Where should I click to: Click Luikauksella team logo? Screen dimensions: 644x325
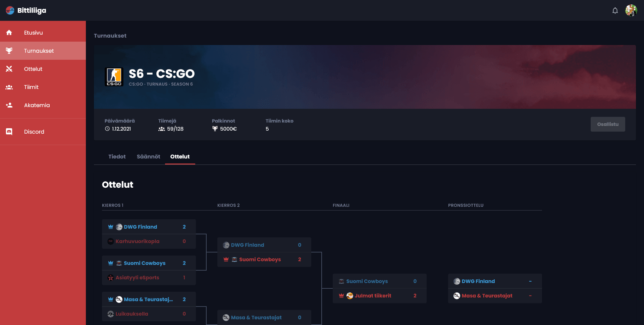click(x=111, y=314)
